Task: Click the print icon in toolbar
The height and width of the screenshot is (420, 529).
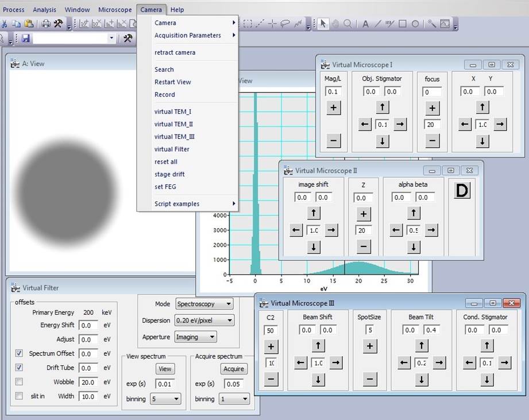Action: tap(46, 24)
